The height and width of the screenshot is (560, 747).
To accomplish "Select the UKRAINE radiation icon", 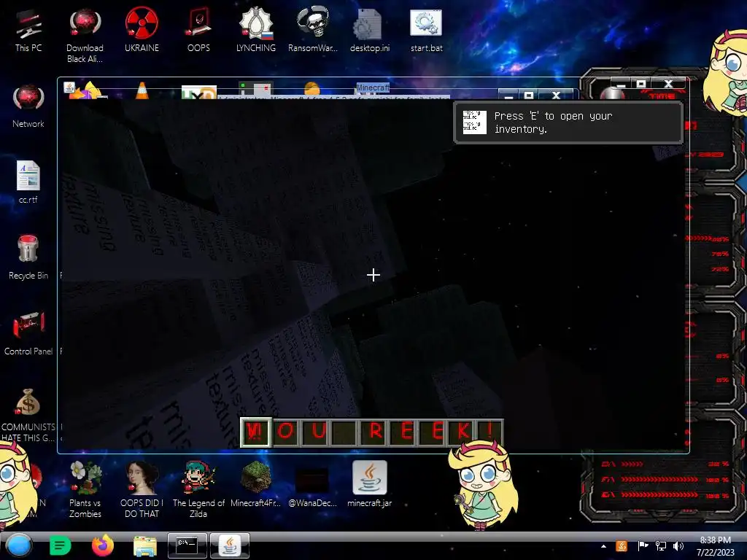I will tap(142, 30).
